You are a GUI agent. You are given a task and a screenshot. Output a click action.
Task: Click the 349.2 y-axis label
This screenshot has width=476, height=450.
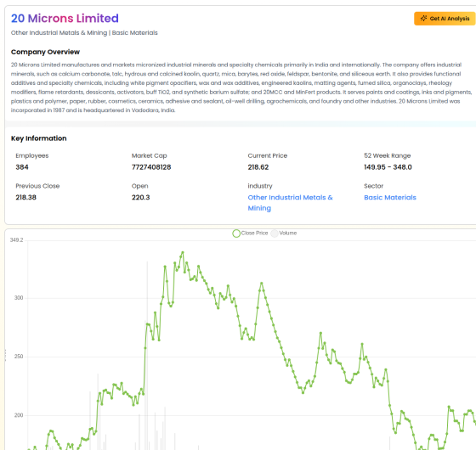(x=16, y=240)
